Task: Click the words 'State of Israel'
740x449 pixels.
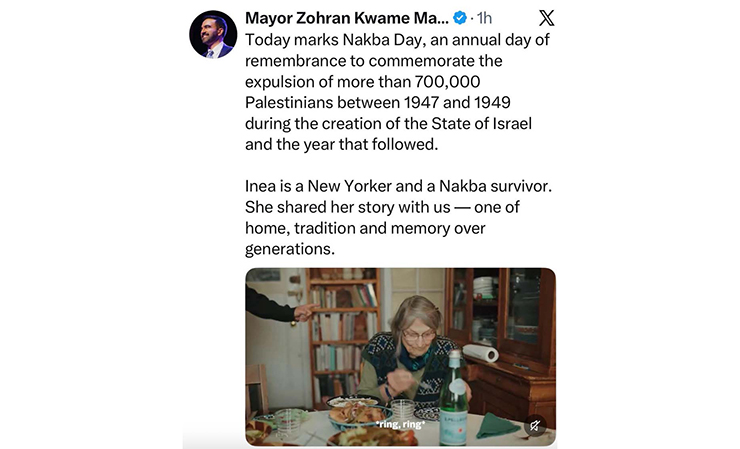Action: tap(481, 123)
